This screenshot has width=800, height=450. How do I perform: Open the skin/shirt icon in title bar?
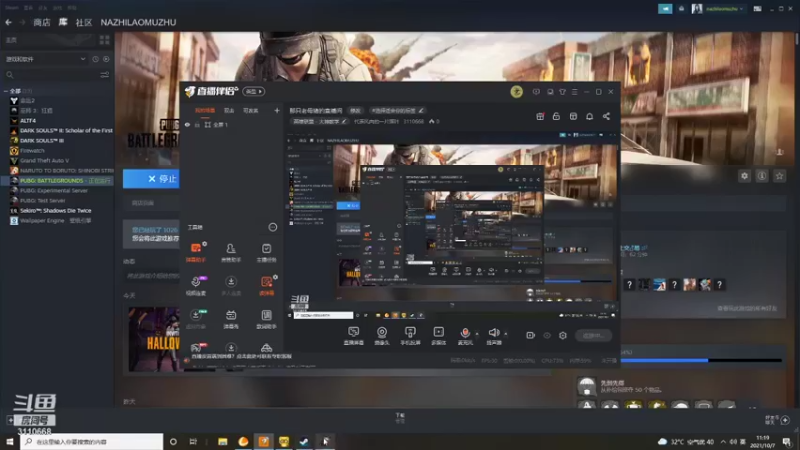pyautogui.click(x=562, y=92)
